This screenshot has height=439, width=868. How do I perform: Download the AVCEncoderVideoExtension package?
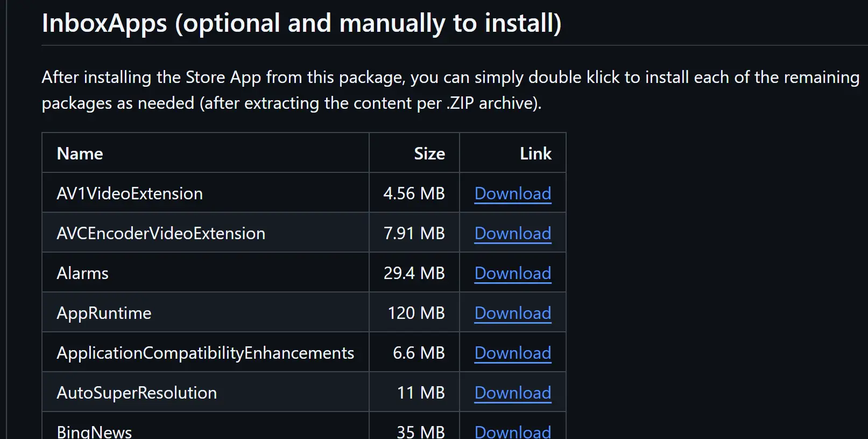coord(512,233)
